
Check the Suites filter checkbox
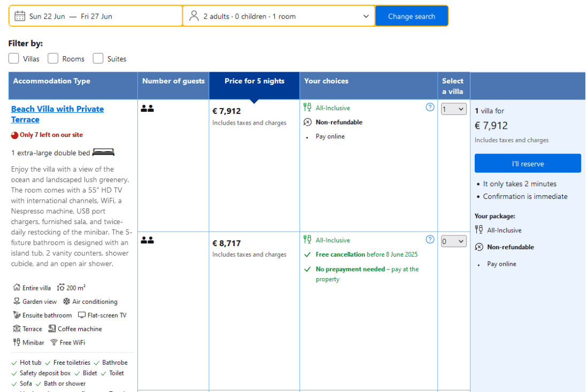pos(98,58)
